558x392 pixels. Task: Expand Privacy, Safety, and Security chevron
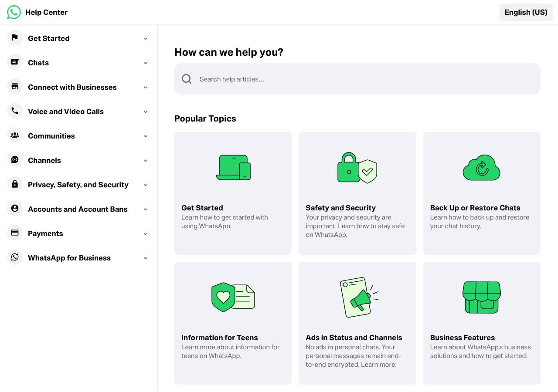[x=146, y=185]
